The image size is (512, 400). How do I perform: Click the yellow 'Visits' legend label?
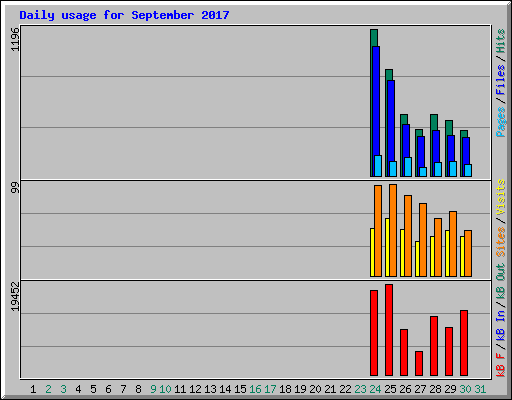tap(501, 197)
